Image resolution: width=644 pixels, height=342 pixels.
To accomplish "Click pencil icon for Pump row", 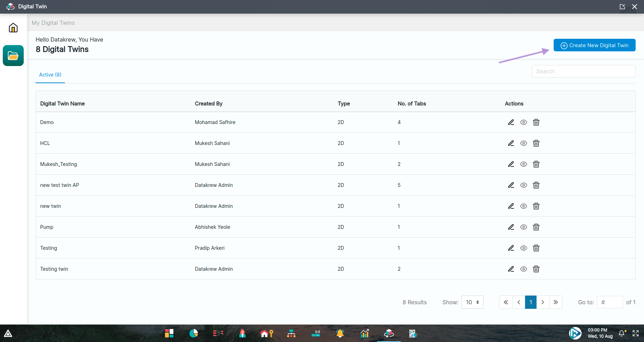I will [x=511, y=227].
